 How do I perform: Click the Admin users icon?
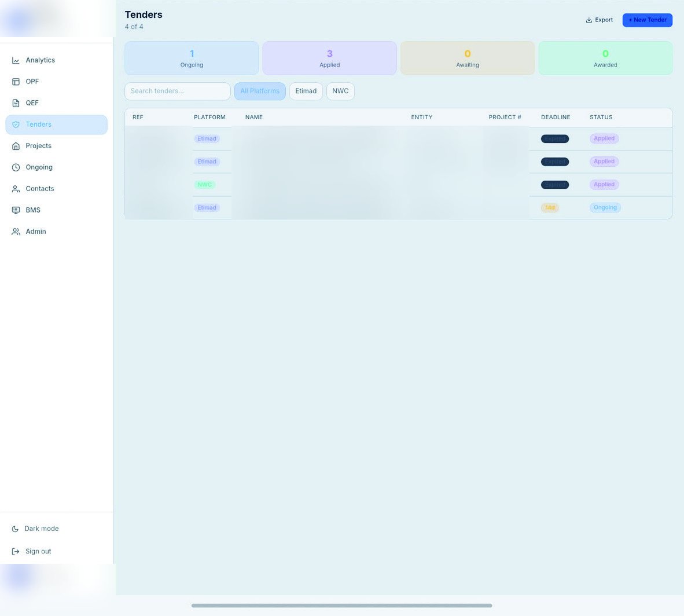(16, 232)
